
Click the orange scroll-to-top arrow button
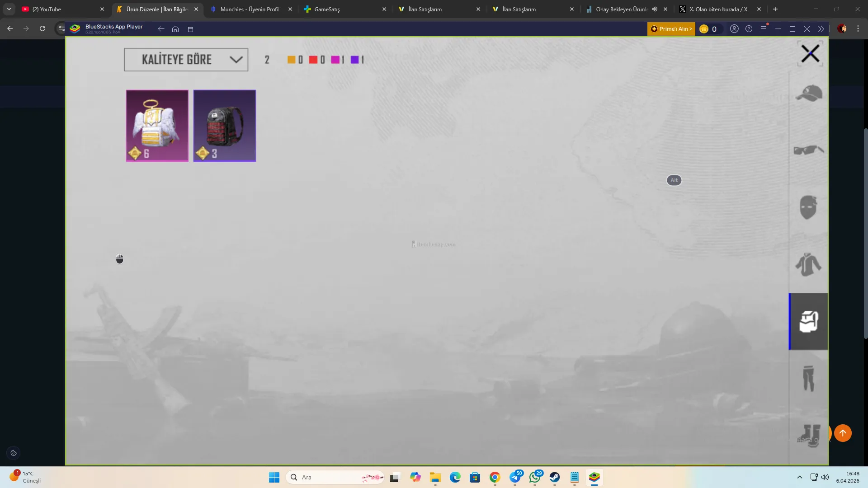[x=843, y=433]
